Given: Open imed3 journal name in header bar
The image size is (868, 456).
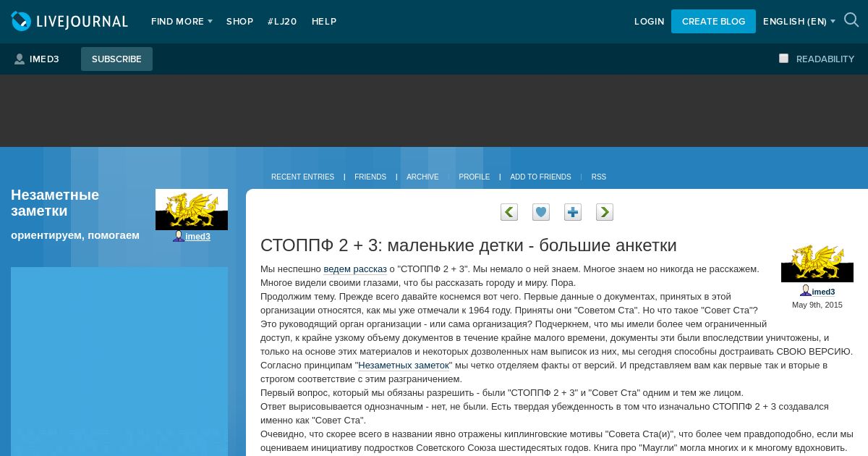Looking at the screenshot, I should (44, 59).
